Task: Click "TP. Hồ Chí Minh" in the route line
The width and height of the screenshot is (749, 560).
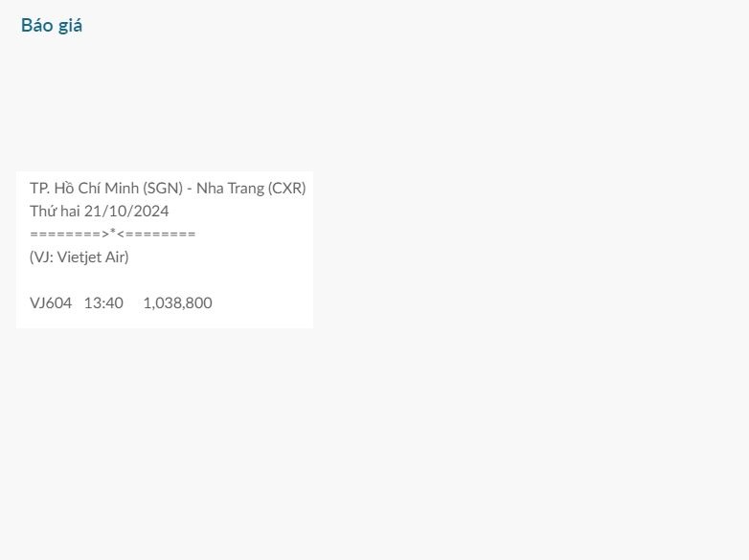Action: pyautogui.click(x=84, y=188)
